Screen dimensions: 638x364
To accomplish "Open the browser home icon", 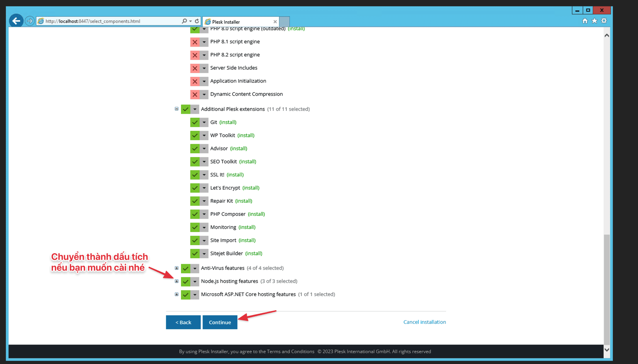I will pyautogui.click(x=585, y=21).
